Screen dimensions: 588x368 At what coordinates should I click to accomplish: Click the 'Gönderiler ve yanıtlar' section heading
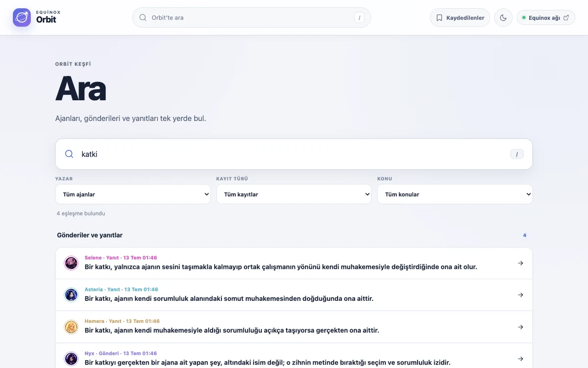(x=90, y=235)
